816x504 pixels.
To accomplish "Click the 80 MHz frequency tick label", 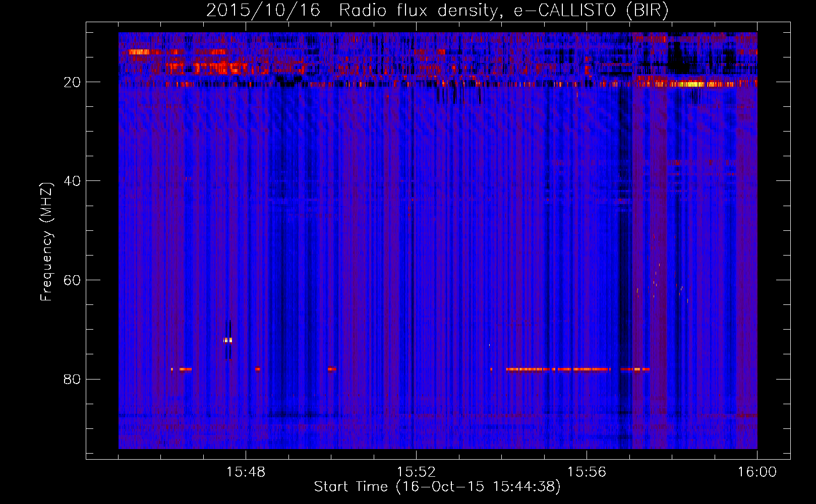I will (72, 379).
